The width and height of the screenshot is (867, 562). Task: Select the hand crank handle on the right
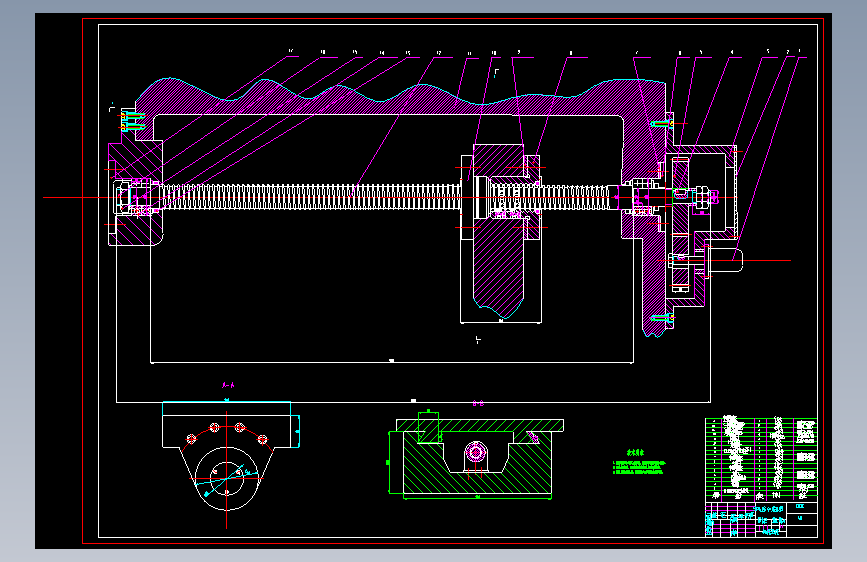pyautogui.click(x=725, y=260)
